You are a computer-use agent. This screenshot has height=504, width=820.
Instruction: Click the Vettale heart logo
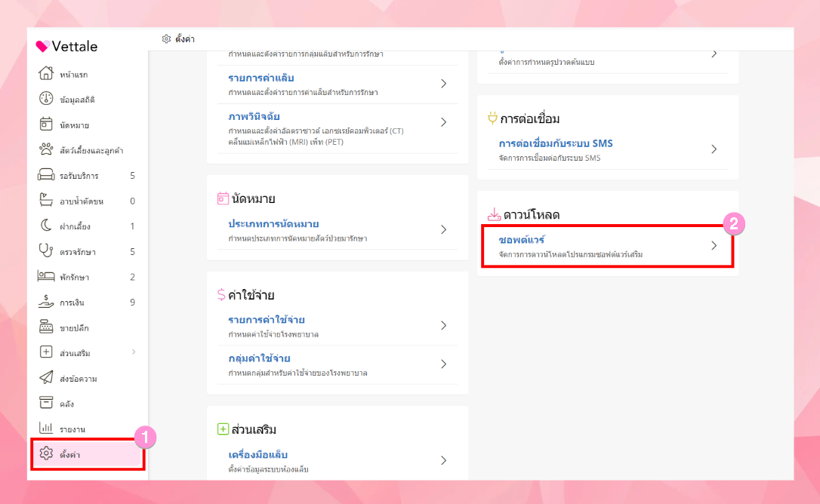(42, 47)
